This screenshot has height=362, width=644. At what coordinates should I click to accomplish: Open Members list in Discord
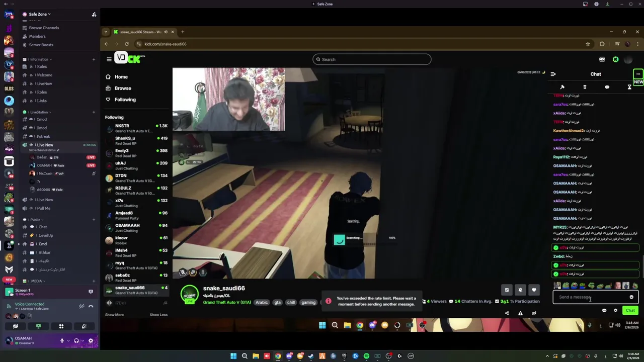(37, 36)
